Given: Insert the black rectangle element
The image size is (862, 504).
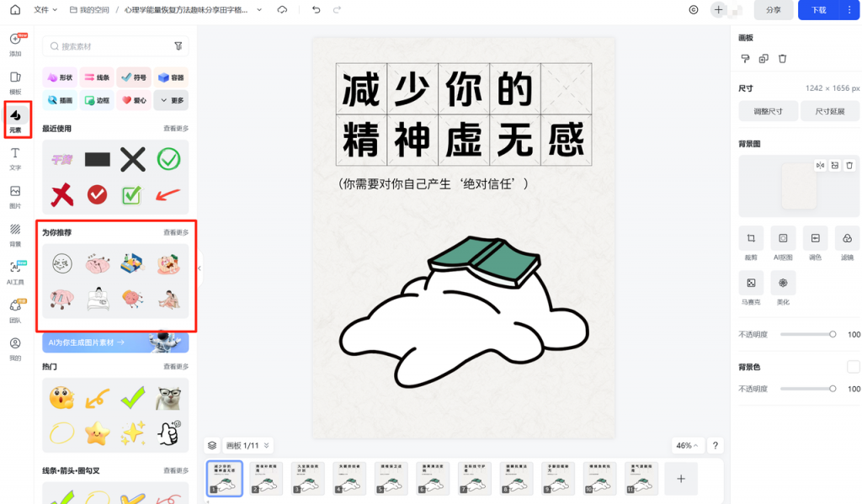Looking at the screenshot, I should pos(98,159).
